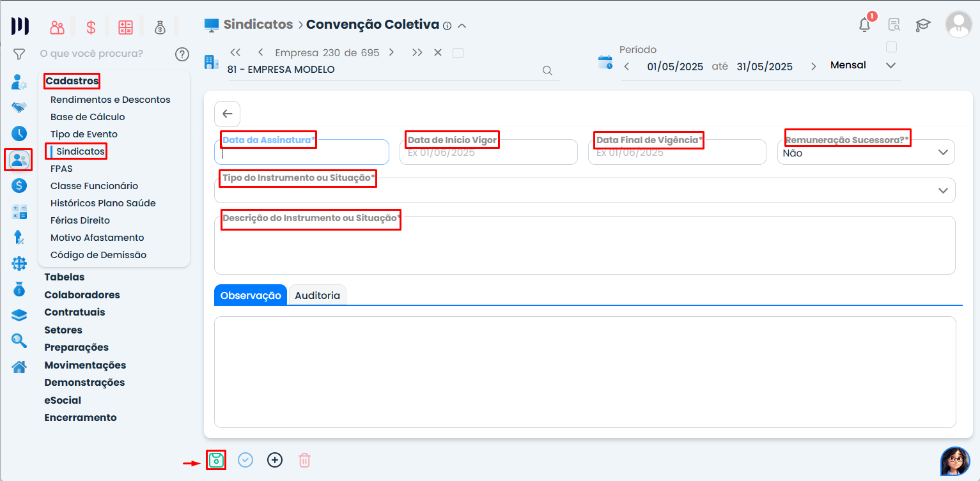The width and height of the screenshot is (980, 481).
Task: Click the user settings sidebar icon
Action: coord(19,82)
